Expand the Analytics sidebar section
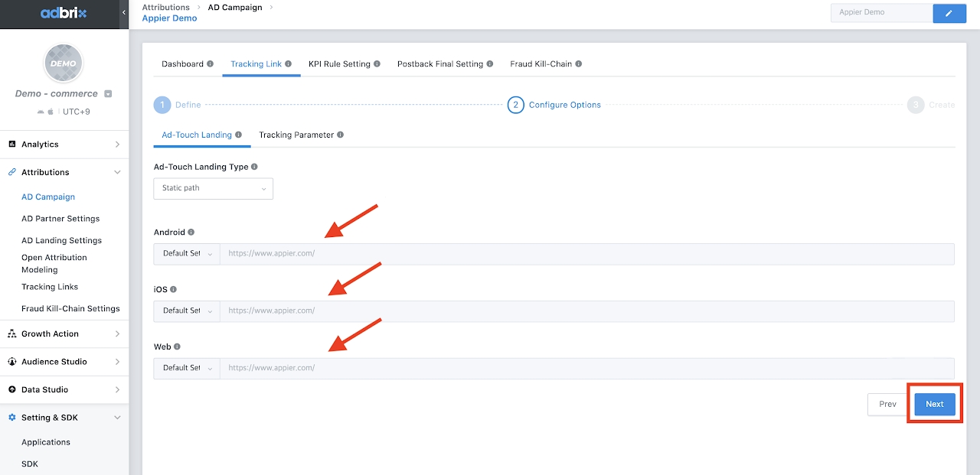This screenshot has width=980, height=475. [64, 145]
